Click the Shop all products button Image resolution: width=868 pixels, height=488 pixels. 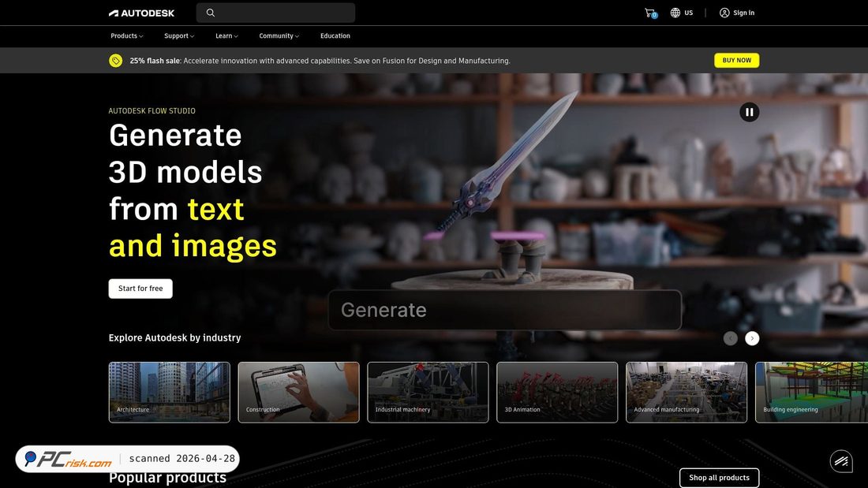click(719, 478)
